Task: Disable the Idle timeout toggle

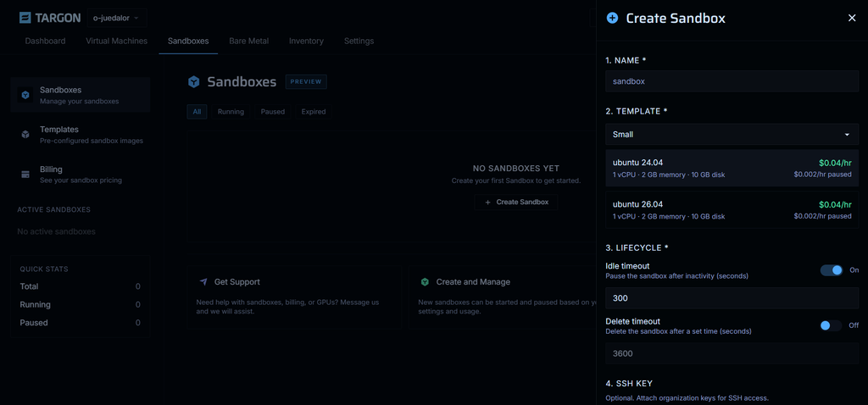Action: [832, 270]
